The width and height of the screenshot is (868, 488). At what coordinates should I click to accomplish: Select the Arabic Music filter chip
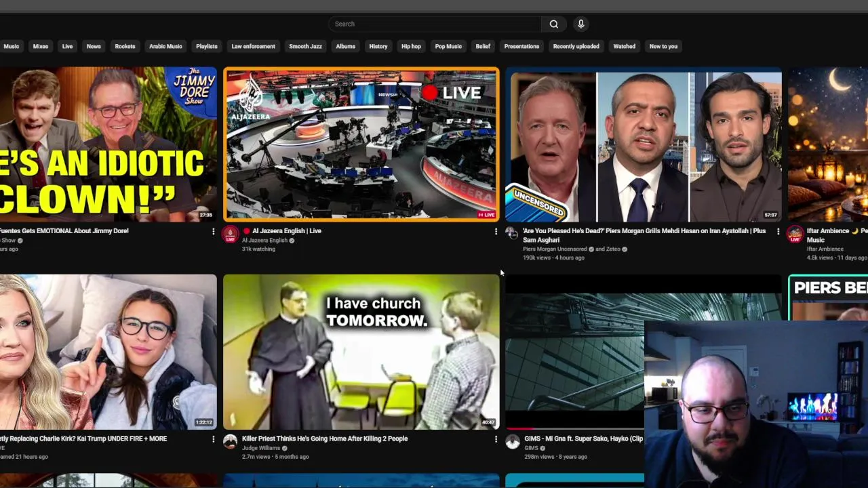coord(165,46)
